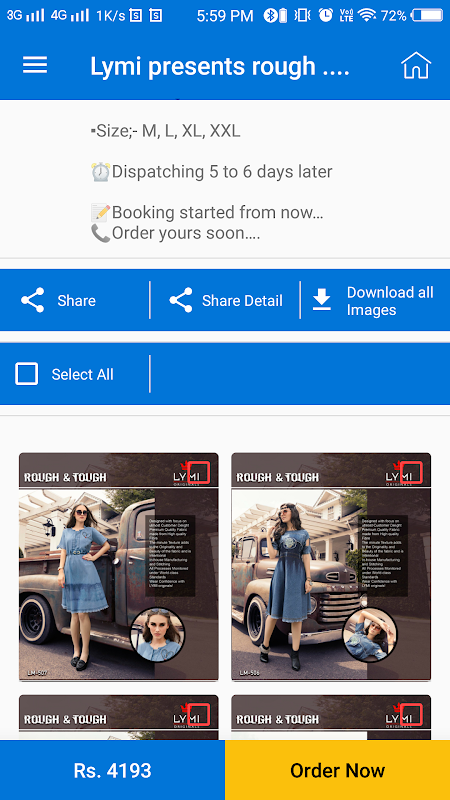Tap the alarm clock status icon
This screenshot has width=450, height=800.
point(326,15)
